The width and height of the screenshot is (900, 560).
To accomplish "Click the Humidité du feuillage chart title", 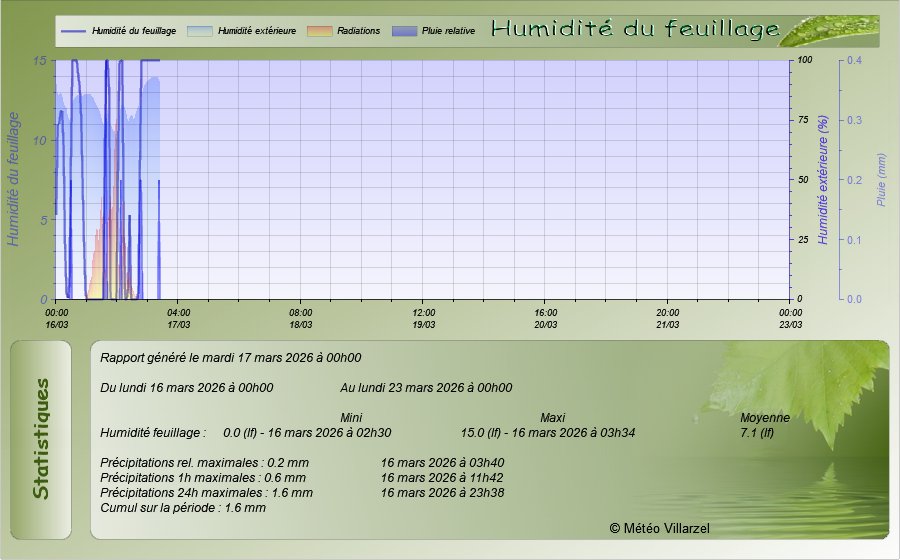I will 635,30.
